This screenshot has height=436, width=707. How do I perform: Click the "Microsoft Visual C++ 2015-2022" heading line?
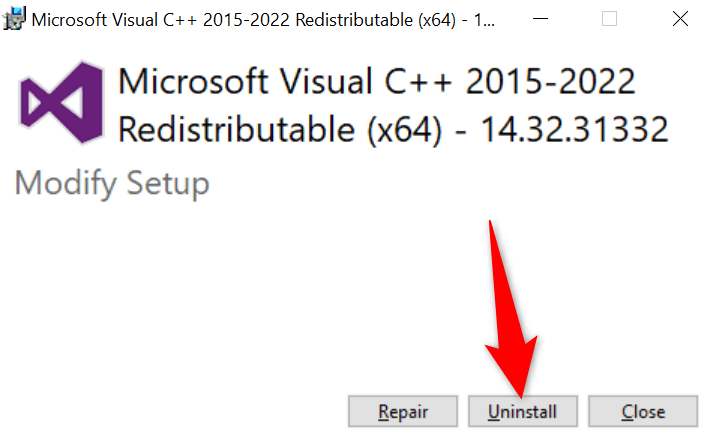376,82
